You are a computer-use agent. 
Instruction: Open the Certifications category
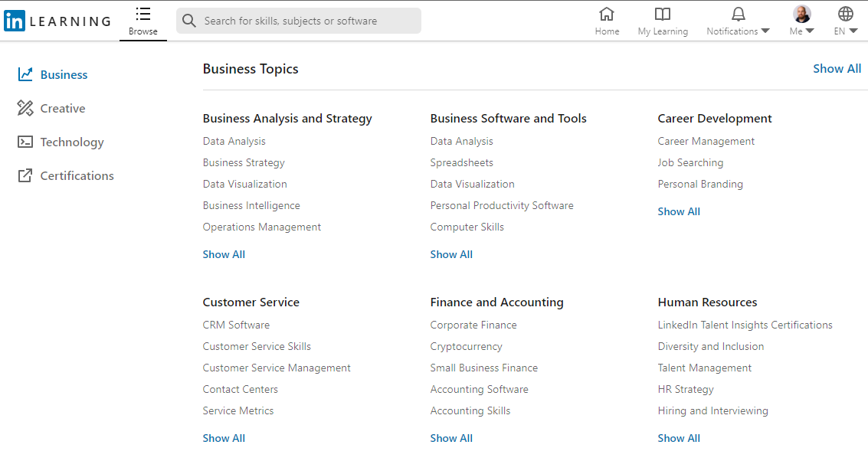(x=77, y=175)
